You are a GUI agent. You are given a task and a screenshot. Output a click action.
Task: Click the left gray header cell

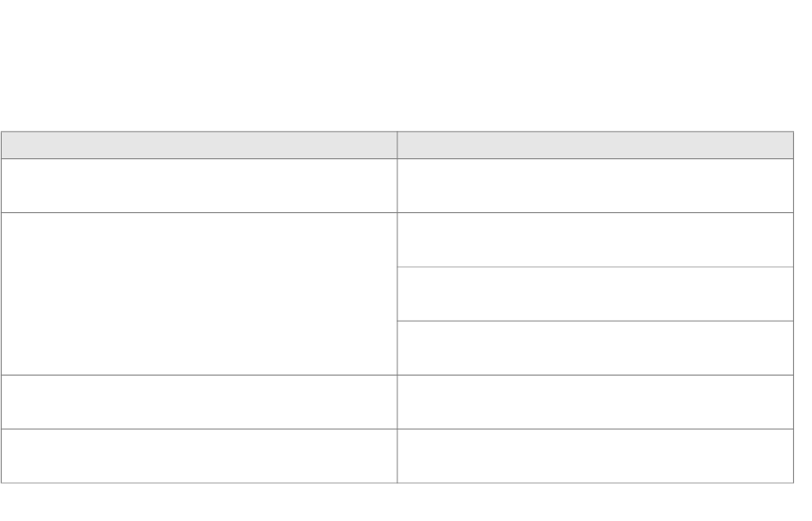click(x=199, y=145)
